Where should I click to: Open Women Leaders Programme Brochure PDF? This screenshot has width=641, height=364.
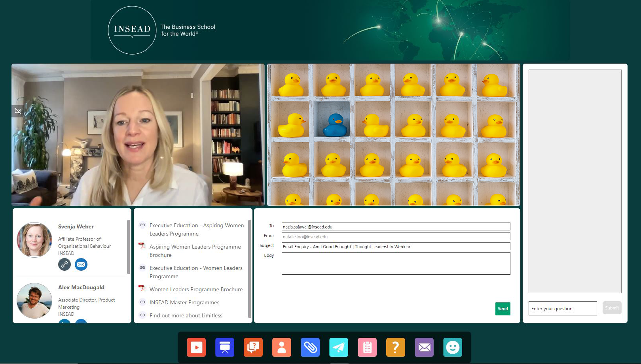pos(196,289)
